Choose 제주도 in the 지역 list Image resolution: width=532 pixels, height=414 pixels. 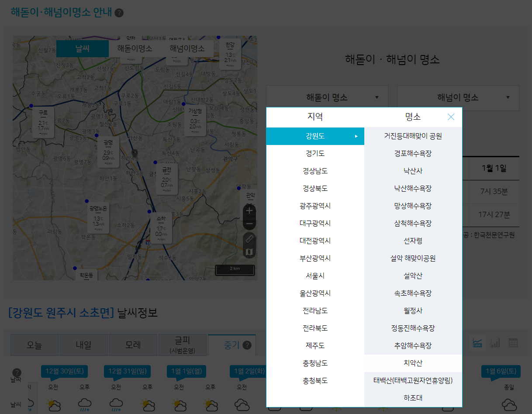(x=315, y=345)
